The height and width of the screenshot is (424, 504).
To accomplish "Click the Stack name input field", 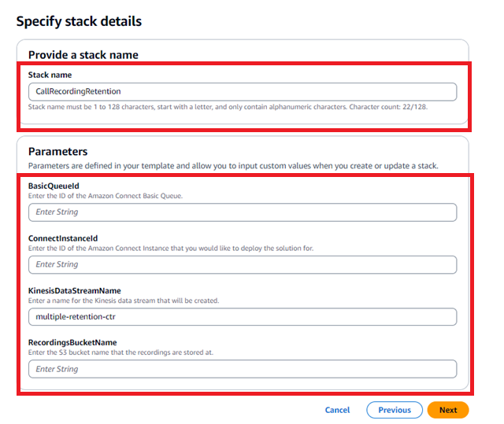I will click(241, 91).
